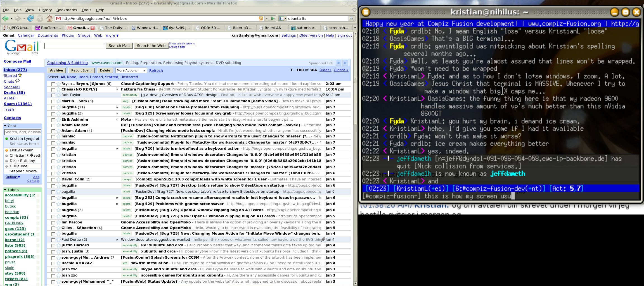This screenshot has height=286, width=644.
Task: Open chat Options dropdown
Action: coord(13,177)
